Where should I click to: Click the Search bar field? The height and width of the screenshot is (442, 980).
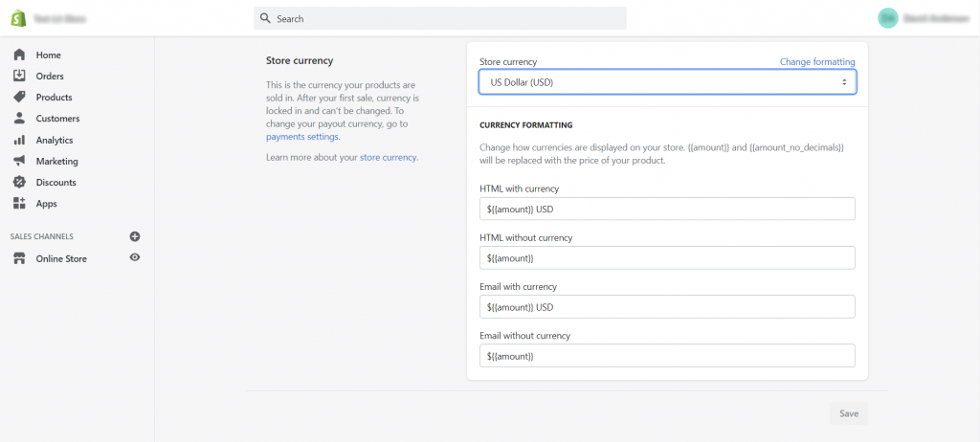(x=440, y=18)
